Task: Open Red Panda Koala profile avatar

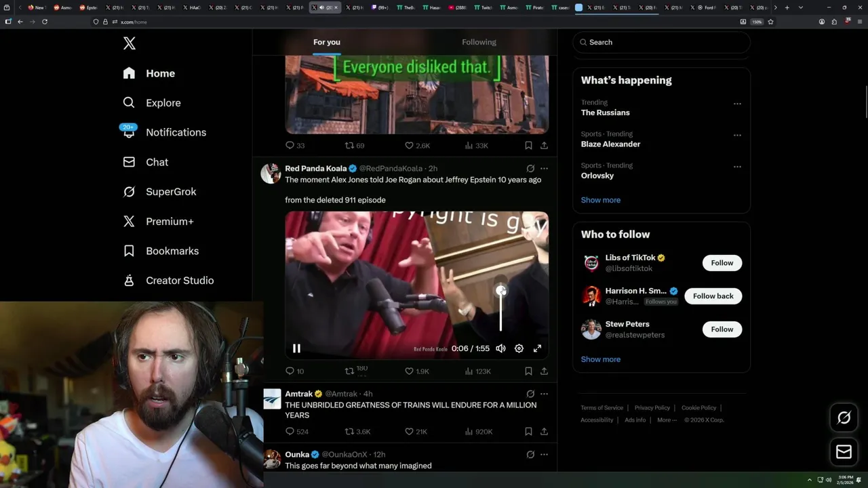Action: 271,174
